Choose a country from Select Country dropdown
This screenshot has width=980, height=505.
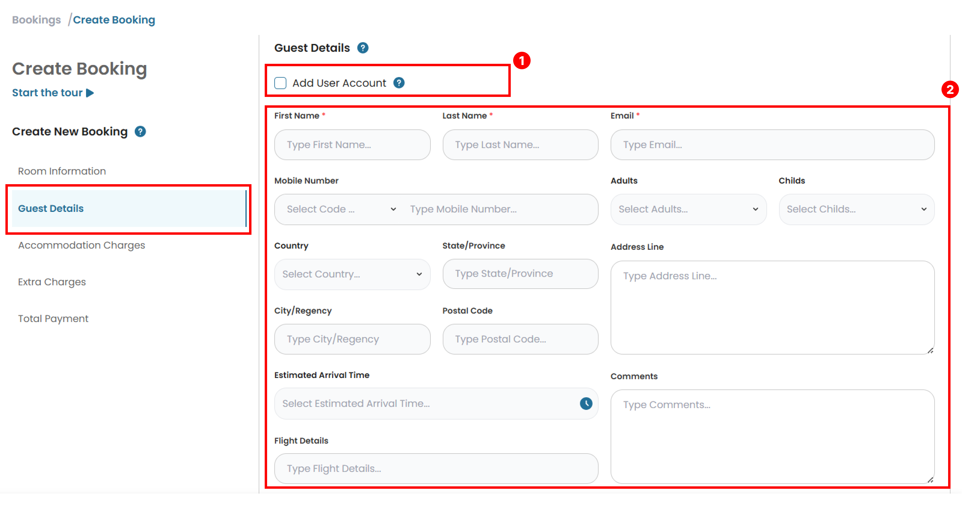(352, 274)
